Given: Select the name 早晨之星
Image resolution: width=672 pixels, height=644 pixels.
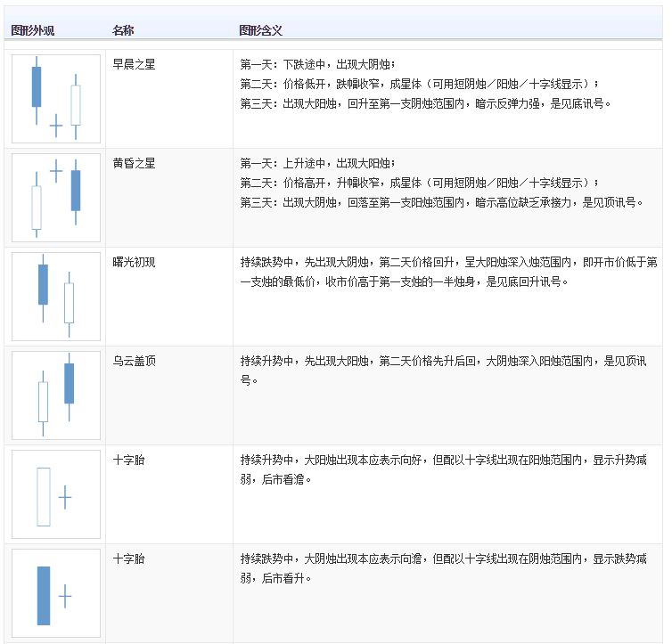Looking at the screenshot, I should 134,64.
